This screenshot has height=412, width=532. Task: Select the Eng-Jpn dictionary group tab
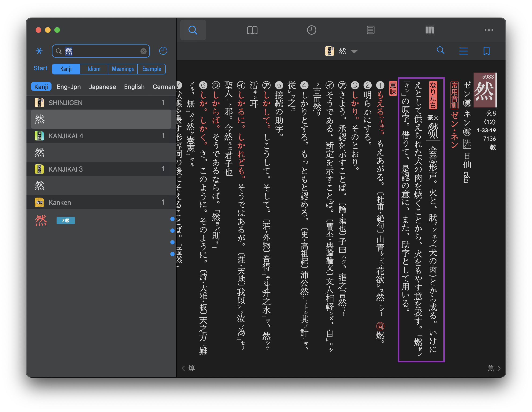tap(69, 87)
